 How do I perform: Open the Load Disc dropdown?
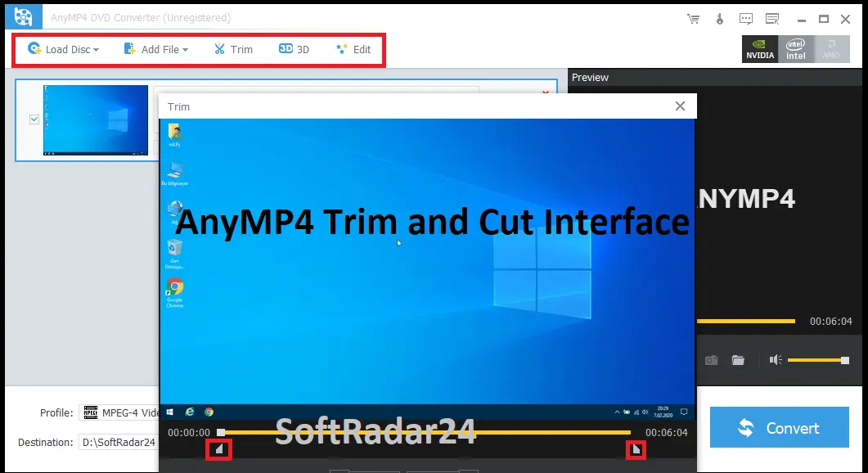click(63, 49)
